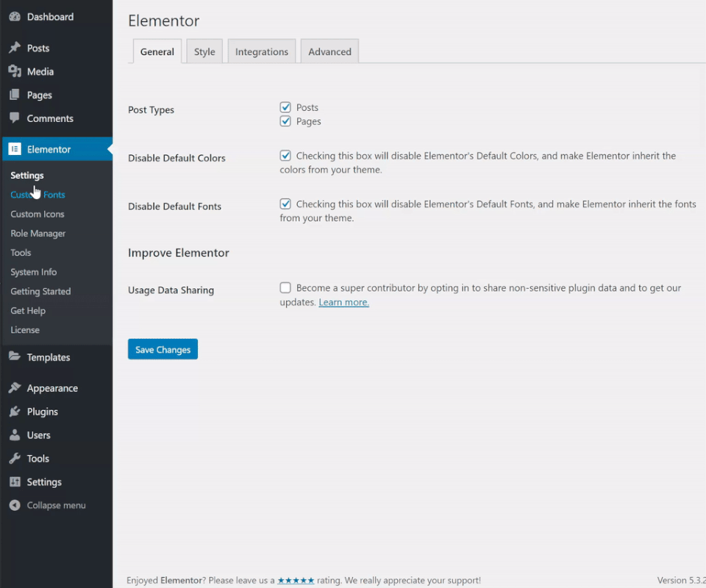The image size is (706, 588).
Task: Switch to the Style tab
Action: [x=204, y=51]
